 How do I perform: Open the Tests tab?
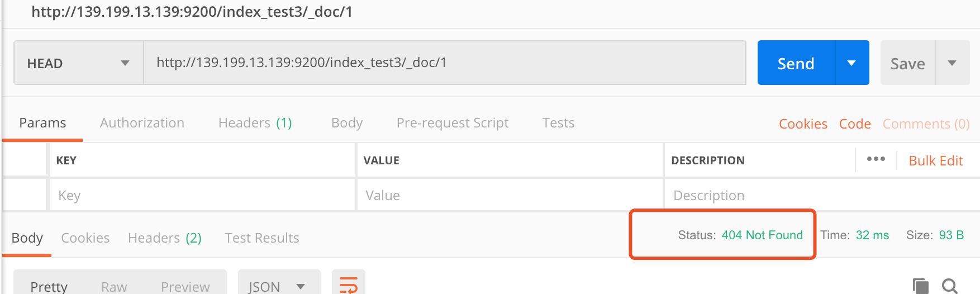point(558,123)
